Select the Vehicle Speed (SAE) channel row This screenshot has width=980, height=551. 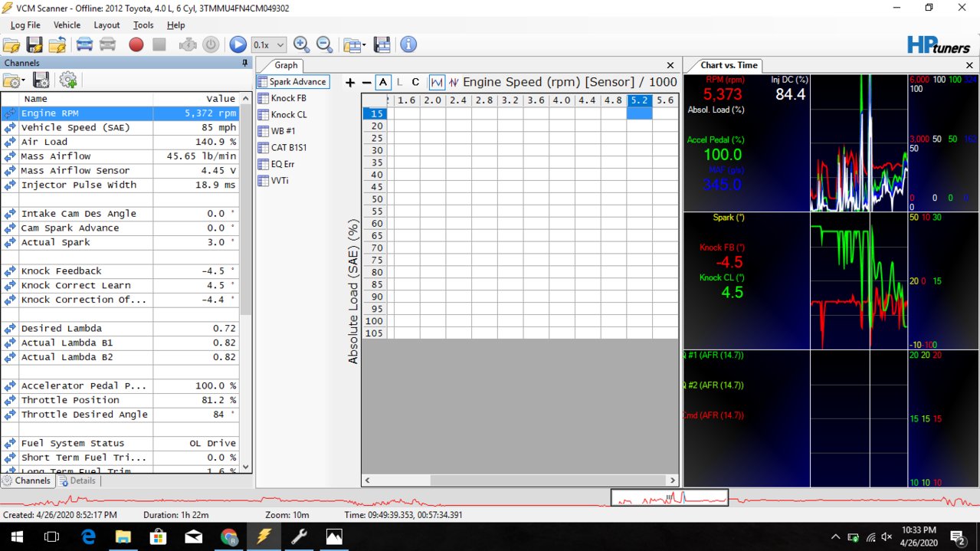click(x=120, y=127)
